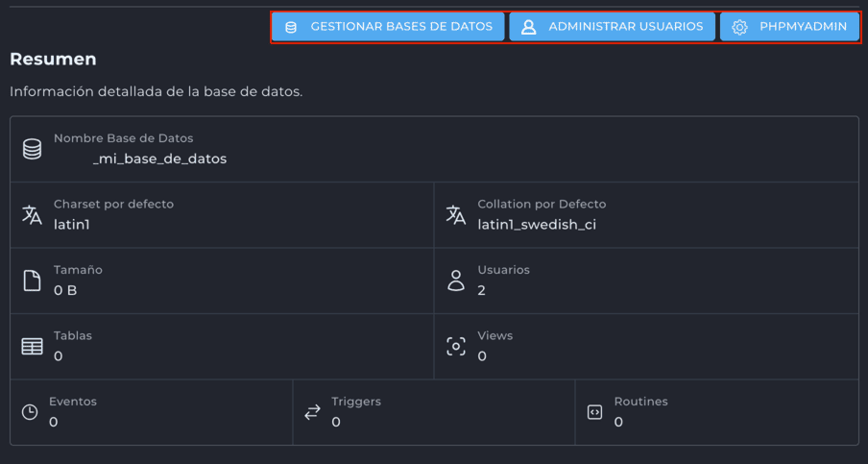
Task: Click the latin1_swedish_ci collation value
Action: coord(537,225)
